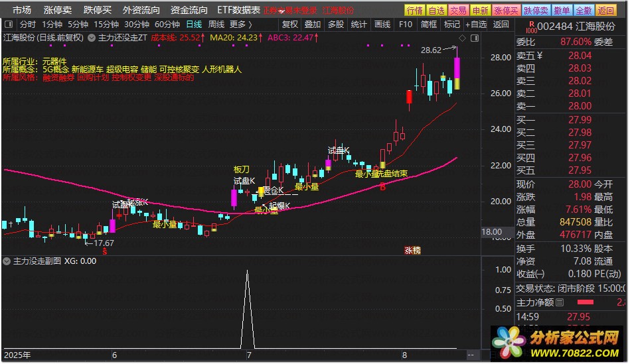
Task: Click the blue 撤单 button
Action: tap(562, 11)
